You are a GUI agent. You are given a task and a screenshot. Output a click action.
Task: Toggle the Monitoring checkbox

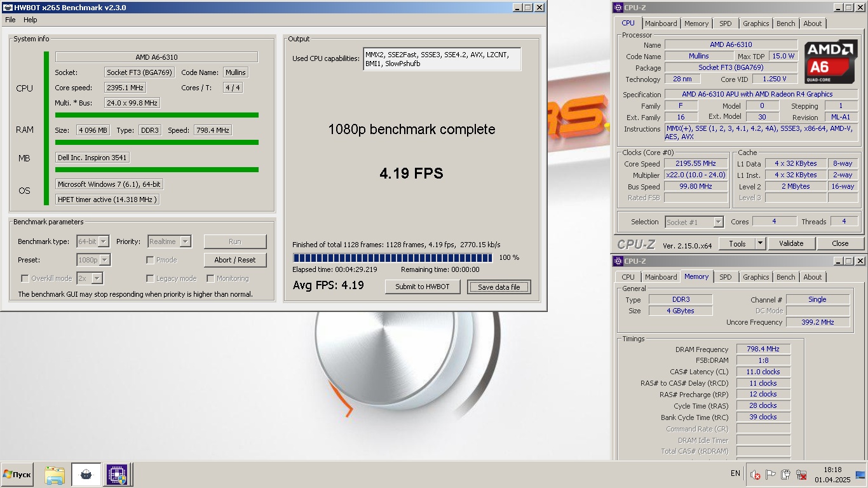(x=210, y=278)
